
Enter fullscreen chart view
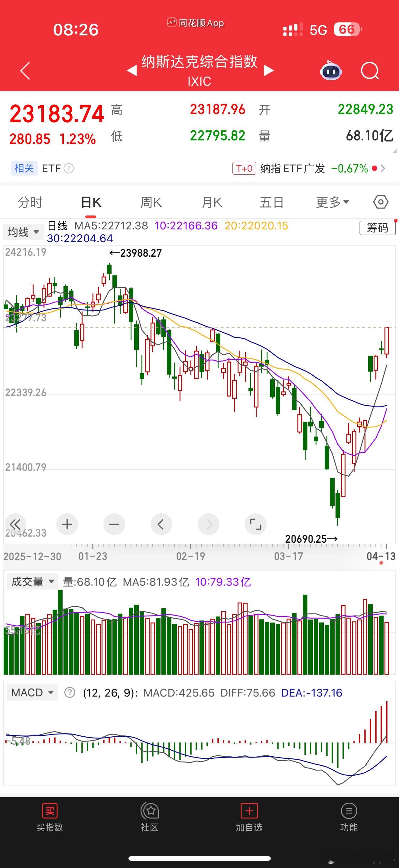coord(256,524)
